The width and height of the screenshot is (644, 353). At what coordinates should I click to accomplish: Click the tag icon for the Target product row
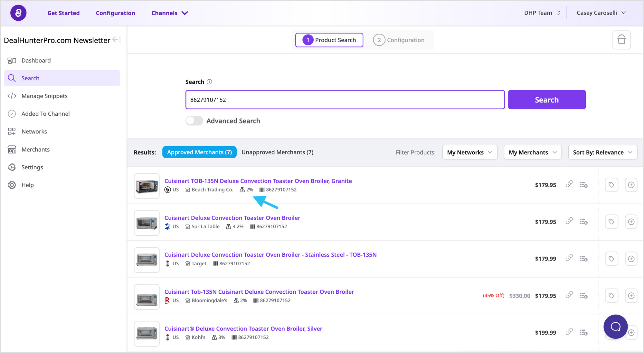(x=611, y=259)
